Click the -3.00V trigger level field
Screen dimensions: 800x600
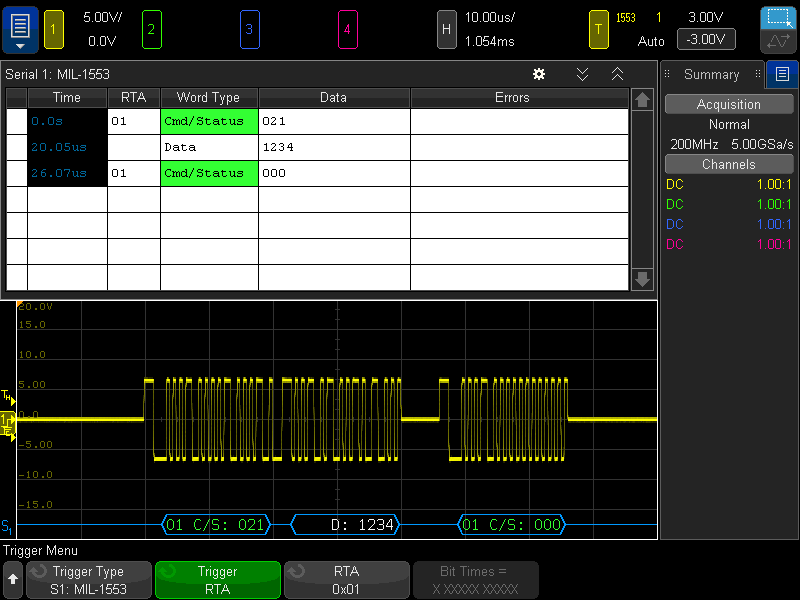[x=706, y=39]
